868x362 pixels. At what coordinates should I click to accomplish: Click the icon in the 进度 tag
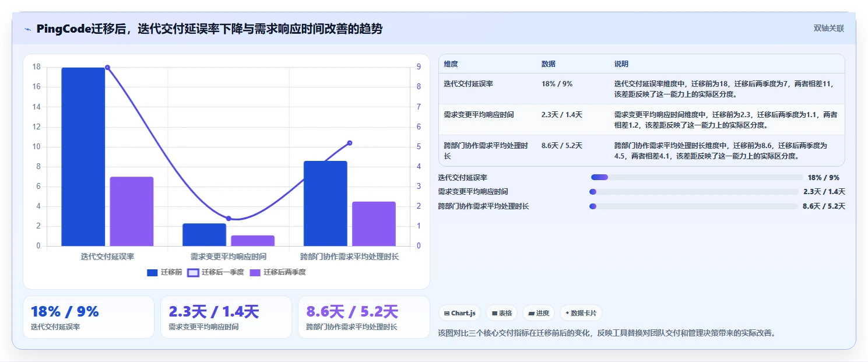pyautogui.click(x=531, y=313)
